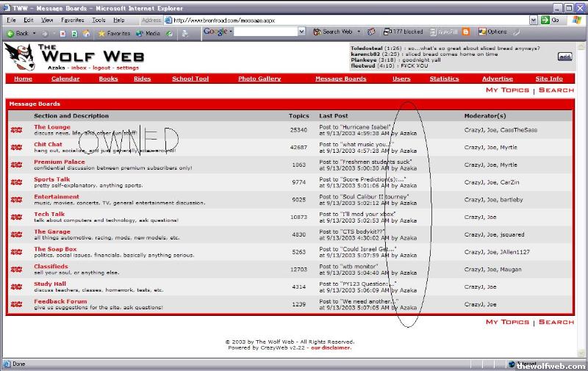Screen dimensions: 588x371
Task: Click the Mail toolbar icon
Action: [x=185, y=34]
